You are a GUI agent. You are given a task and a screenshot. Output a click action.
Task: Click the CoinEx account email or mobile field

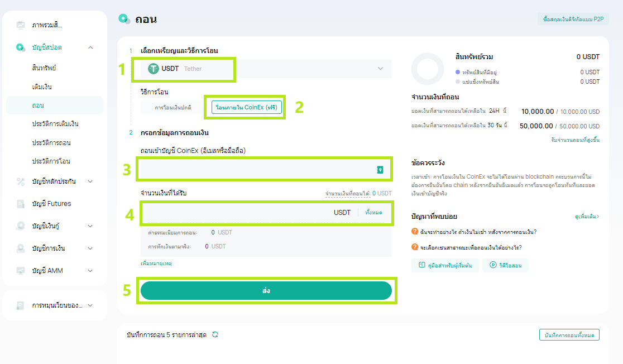[257, 170]
